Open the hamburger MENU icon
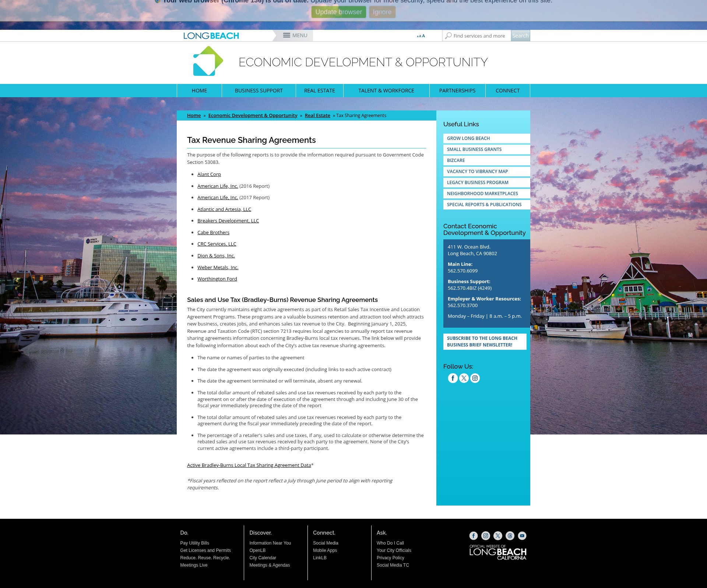 pyautogui.click(x=286, y=35)
